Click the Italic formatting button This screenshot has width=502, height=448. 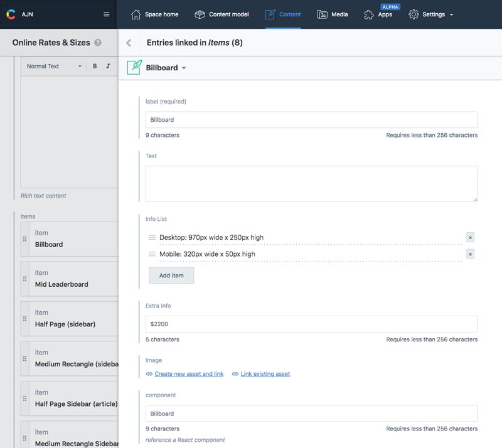click(108, 66)
